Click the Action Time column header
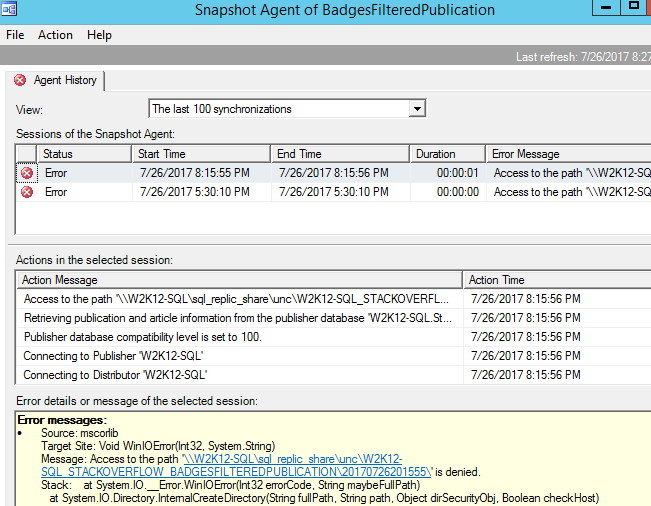The height and width of the screenshot is (506, 651). [556, 280]
